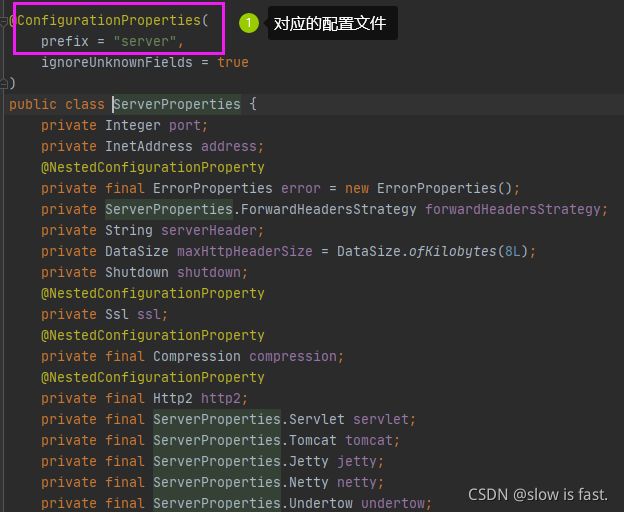Click the ForwardHeadersStrategy nested type name
Viewport: 624px width, 512px height.
(329, 209)
